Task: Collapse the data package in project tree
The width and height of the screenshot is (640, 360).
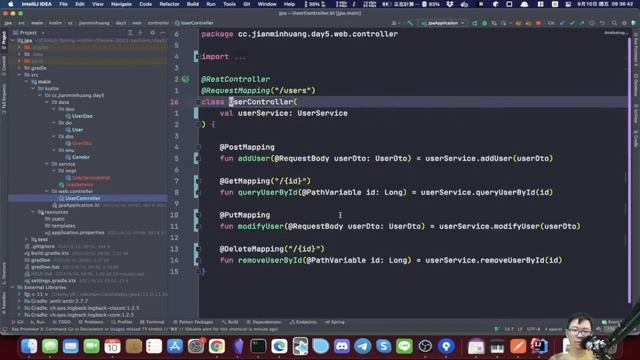Action: point(47,102)
